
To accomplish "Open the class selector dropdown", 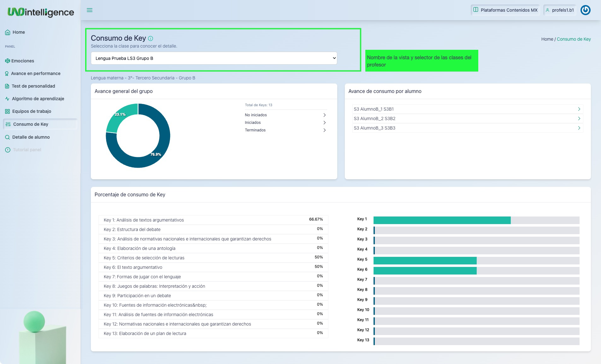I will tap(214, 58).
